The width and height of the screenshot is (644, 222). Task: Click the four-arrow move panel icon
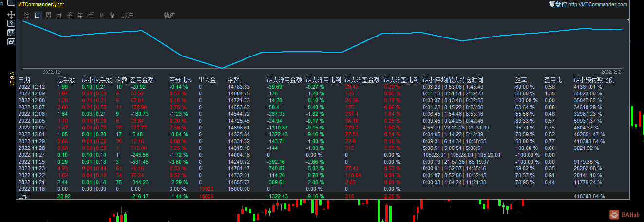click(x=11, y=15)
